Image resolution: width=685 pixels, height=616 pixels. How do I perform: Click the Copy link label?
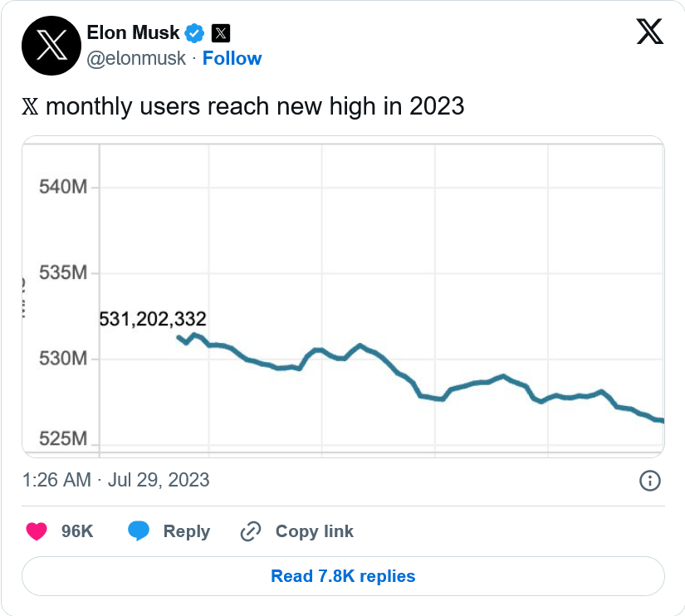314,531
